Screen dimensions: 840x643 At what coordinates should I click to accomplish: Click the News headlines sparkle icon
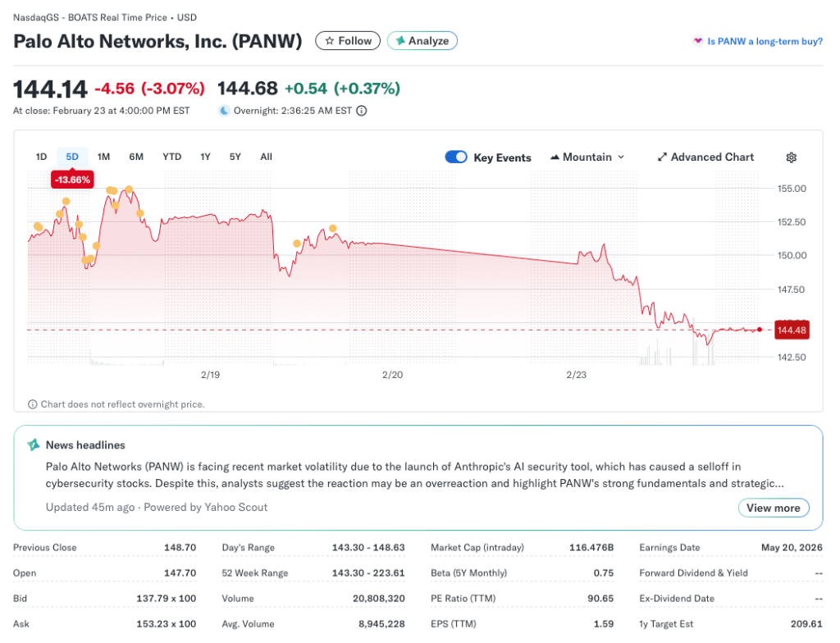tap(34, 445)
